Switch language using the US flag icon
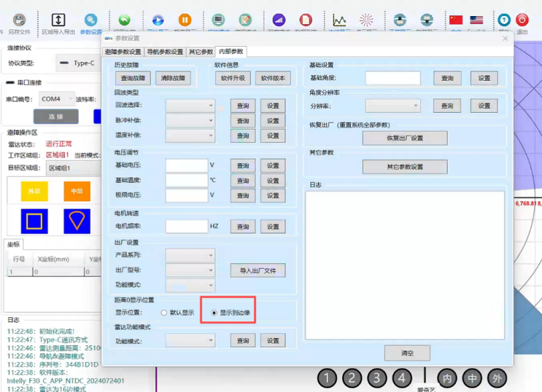542x392 pixels. pyautogui.click(x=477, y=20)
